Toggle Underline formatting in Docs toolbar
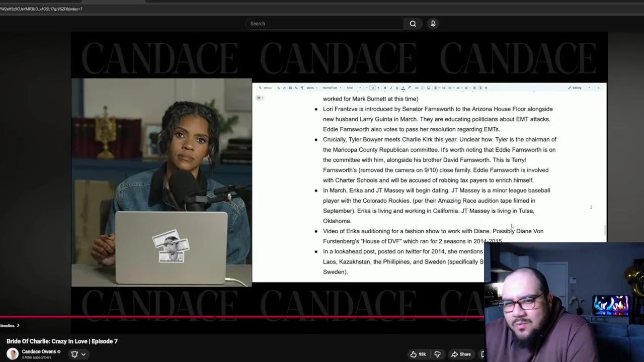 (397, 88)
